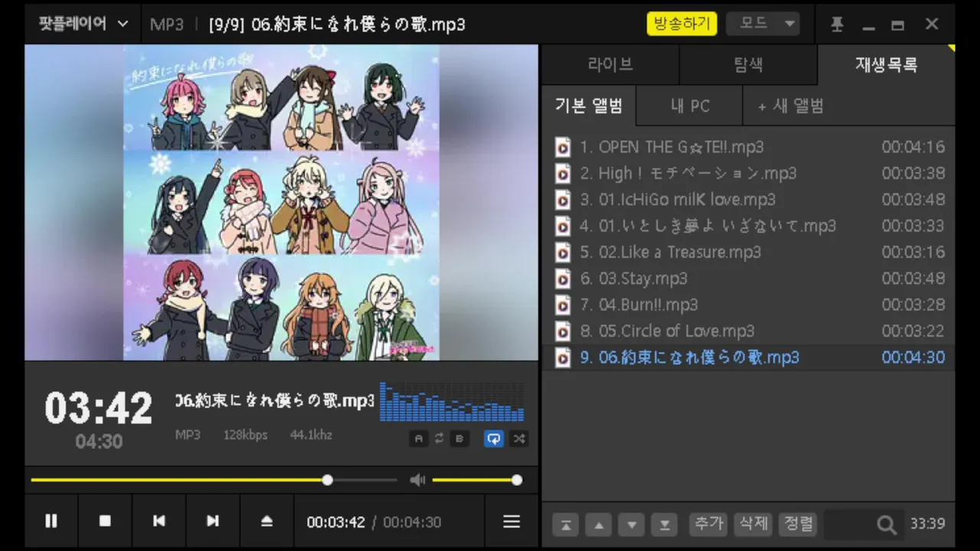This screenshot has height=551, width=980.
Task: Click the file icon of track 4 いとしき夢よ
Action: [x=563, y=226]
